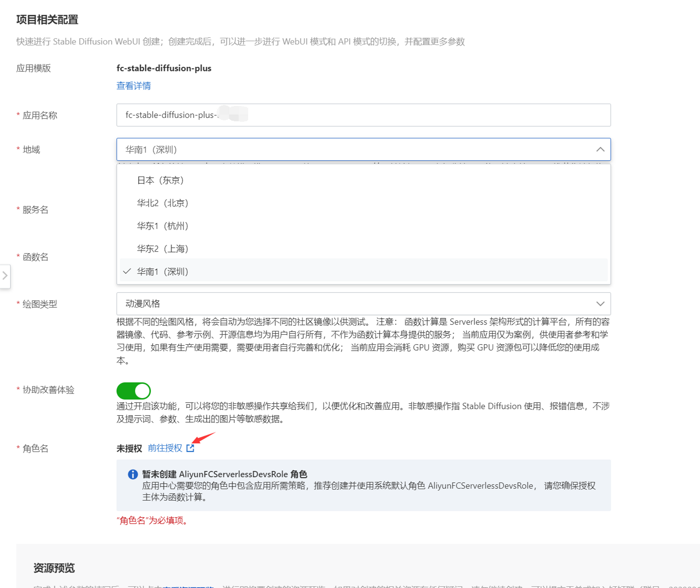
Task: Open the 查看详情 link under fc-stable-diffusion-plus
Action: point(133,86)
